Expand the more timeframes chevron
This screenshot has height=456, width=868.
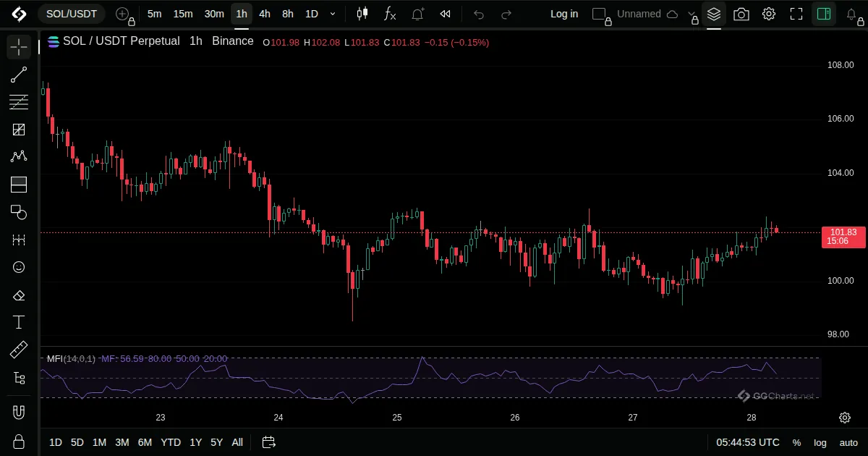tap(333, 14)
